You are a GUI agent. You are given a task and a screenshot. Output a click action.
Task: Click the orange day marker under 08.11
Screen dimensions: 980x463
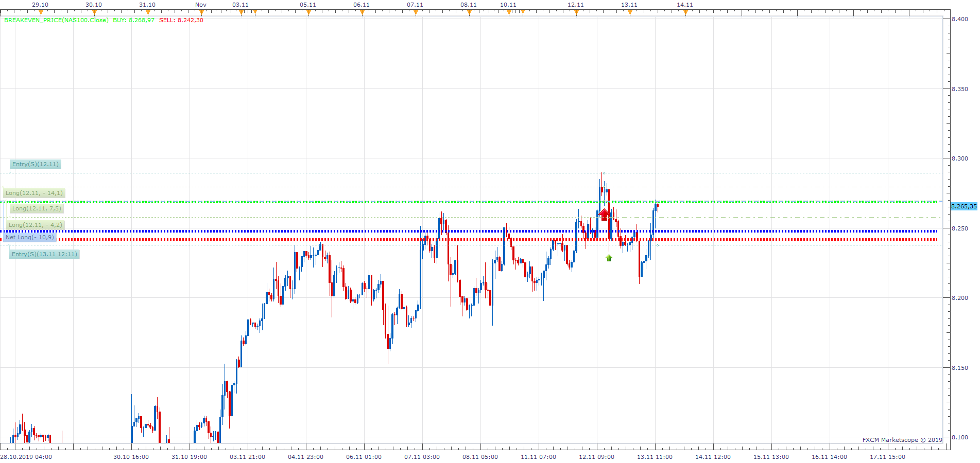[x=469, y=12]
